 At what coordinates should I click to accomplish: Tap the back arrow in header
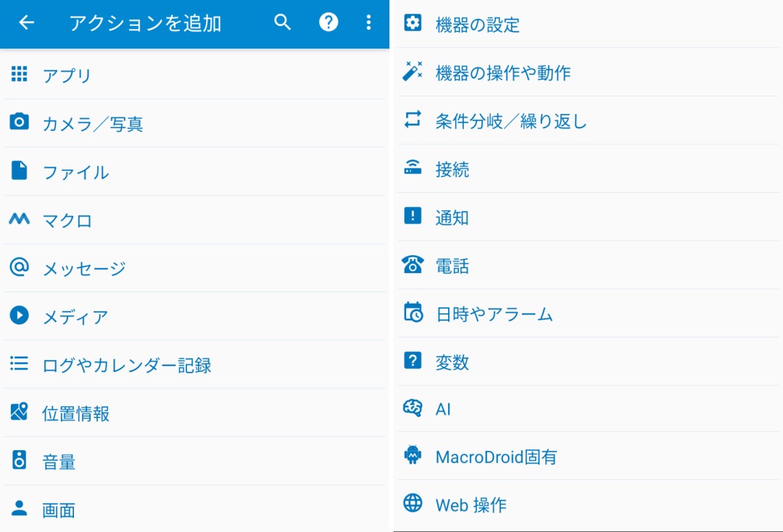pos(27,22)
